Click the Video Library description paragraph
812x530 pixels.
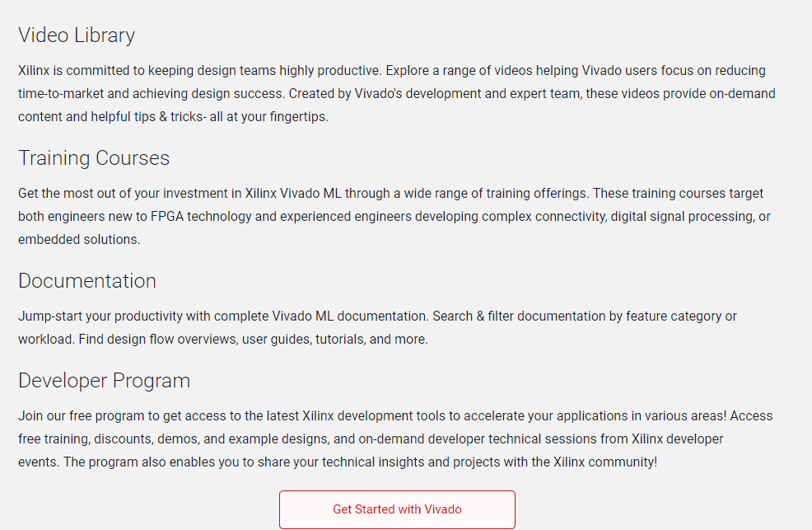click(x=397, y=93)
